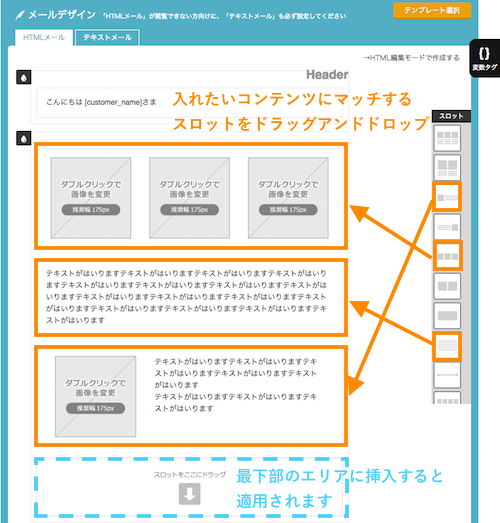
Task: Select the two-image with text slot icon
Action: tap(447, 167)
